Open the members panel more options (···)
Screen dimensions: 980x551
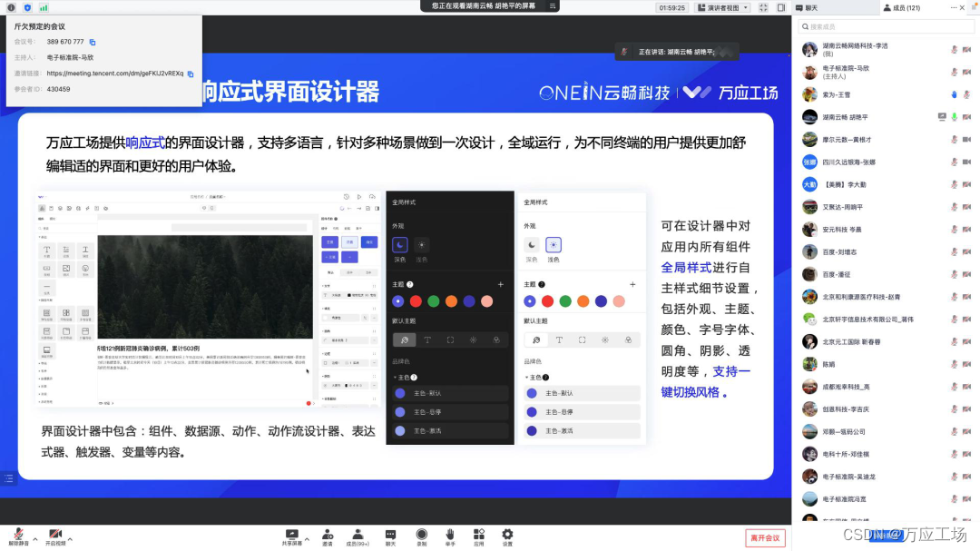coord(953,7)
